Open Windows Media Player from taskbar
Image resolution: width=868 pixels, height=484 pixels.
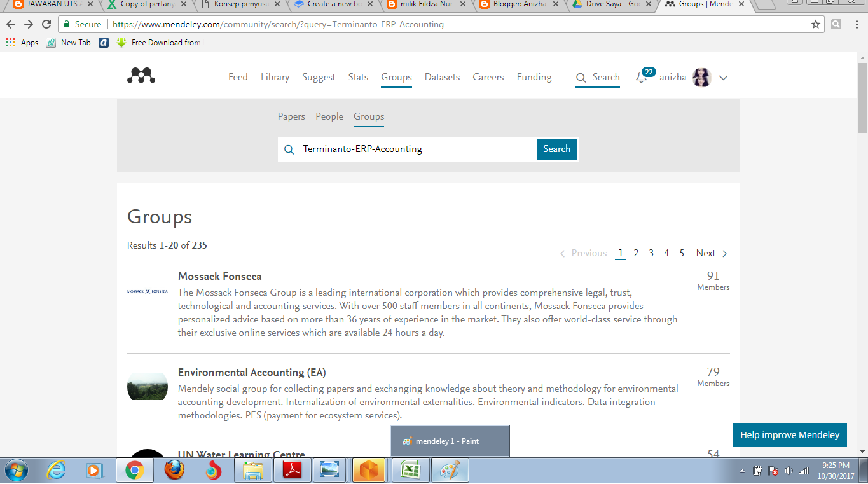tap(95, 470)
